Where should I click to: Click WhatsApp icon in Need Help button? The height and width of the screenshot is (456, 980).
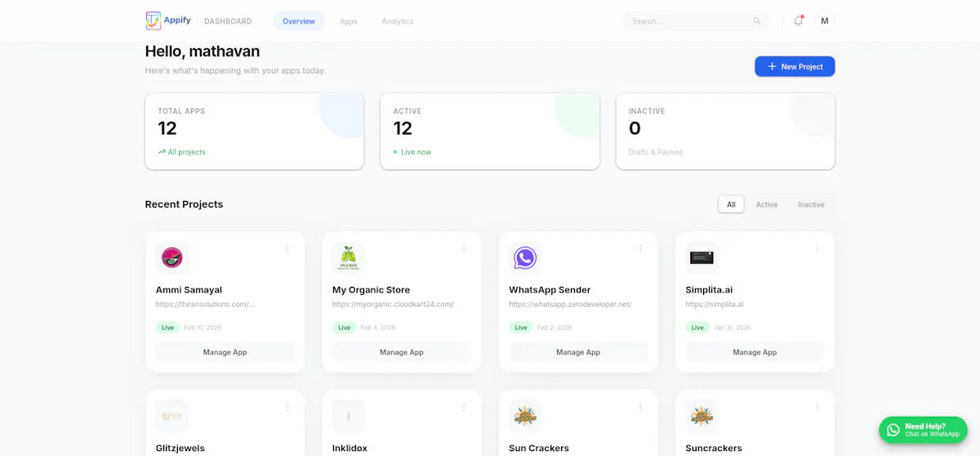click(x=893, y=430)
